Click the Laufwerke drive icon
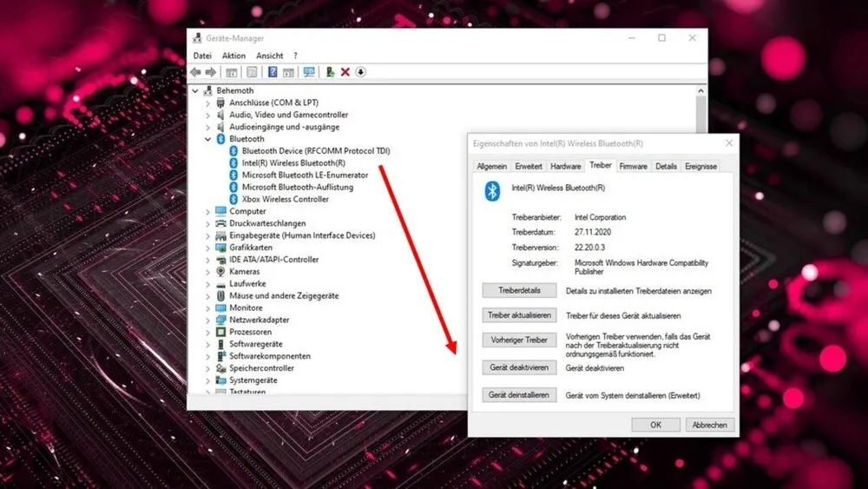The image size is (868, 489). click(220, 284)
